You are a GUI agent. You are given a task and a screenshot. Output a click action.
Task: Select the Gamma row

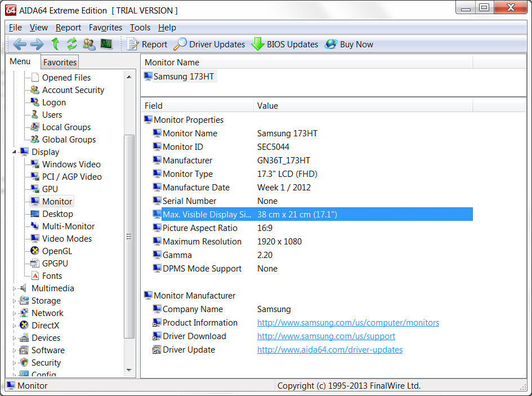(312, 255)
